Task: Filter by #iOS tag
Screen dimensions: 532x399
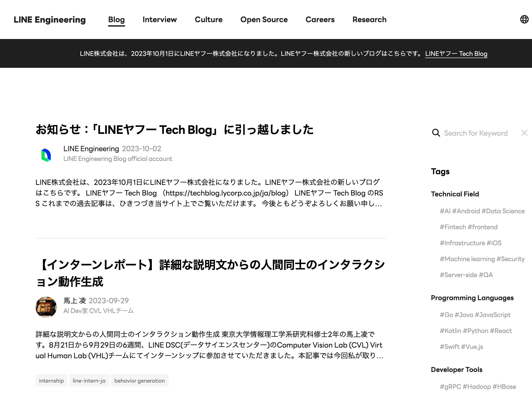Action: point(494,243)
